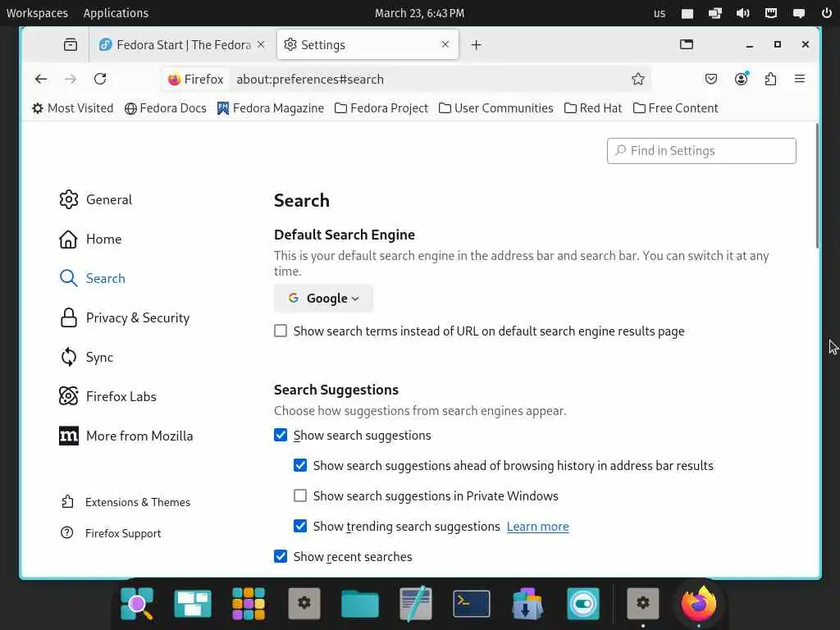Open Extensions & Themes link

[x=126, y=502]
